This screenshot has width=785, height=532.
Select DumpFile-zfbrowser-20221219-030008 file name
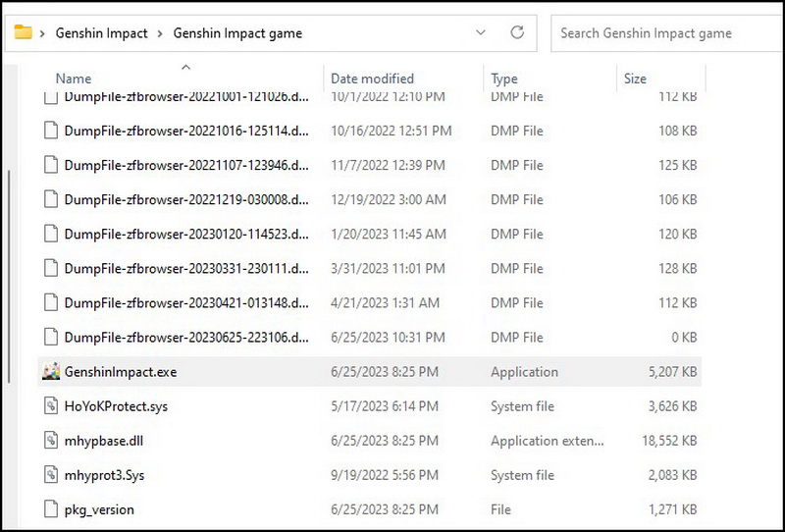point(186,199)
